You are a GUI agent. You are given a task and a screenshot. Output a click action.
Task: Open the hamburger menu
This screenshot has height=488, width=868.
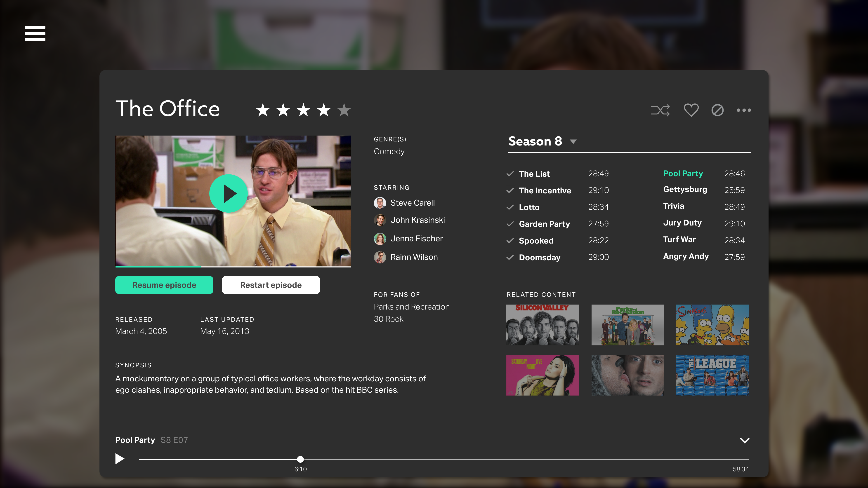[35, 33]
